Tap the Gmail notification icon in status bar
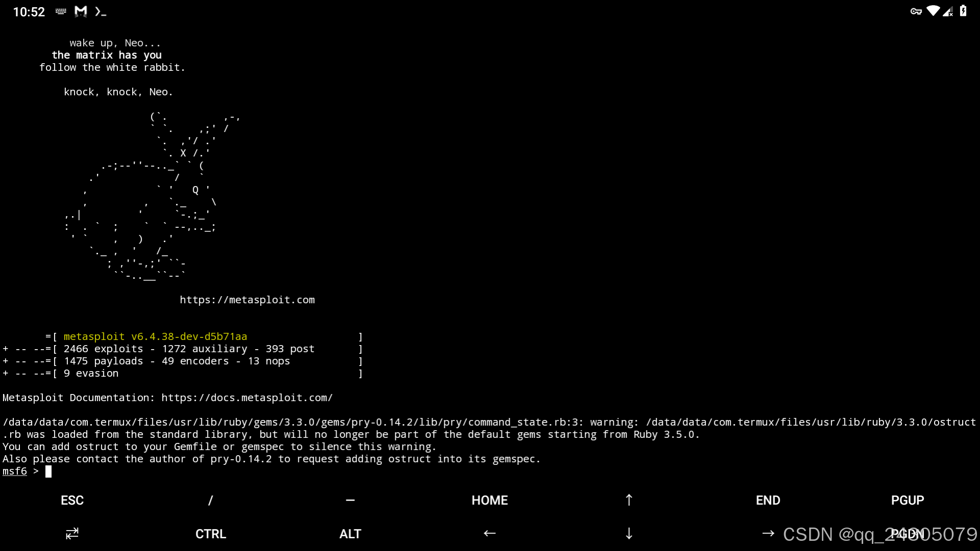The image size is (980, 551). (x=81, y=12)
